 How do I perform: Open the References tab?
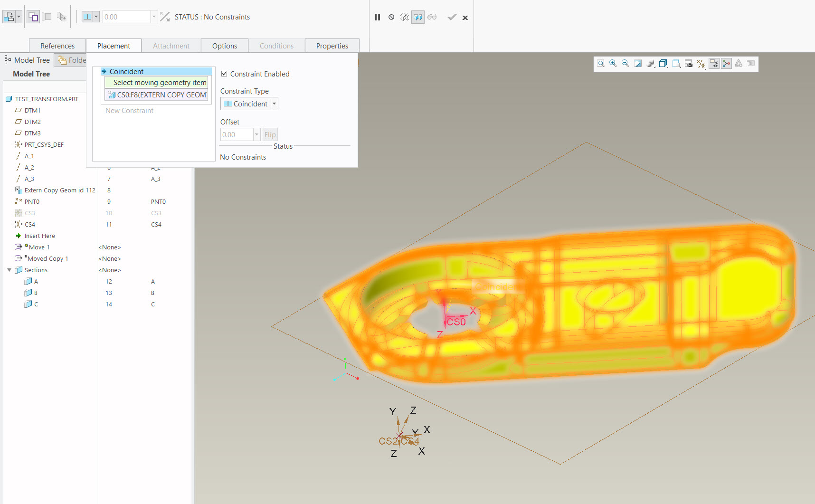[57, 46]
